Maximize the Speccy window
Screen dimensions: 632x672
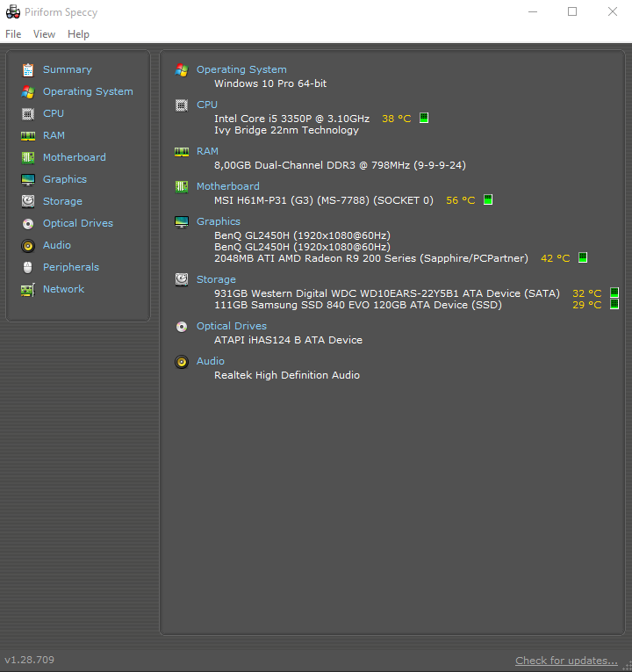pos(572,12)
